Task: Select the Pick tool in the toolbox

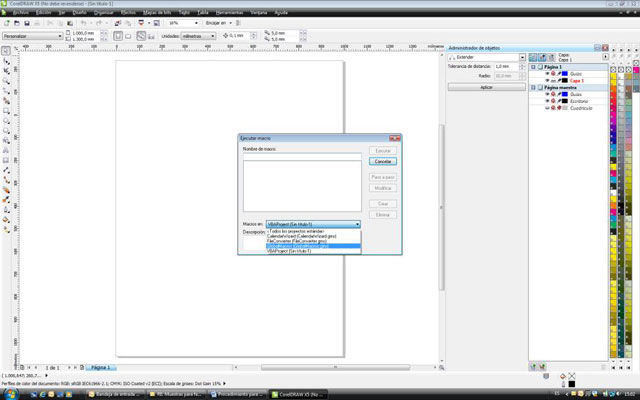Action: coord(7,50)
